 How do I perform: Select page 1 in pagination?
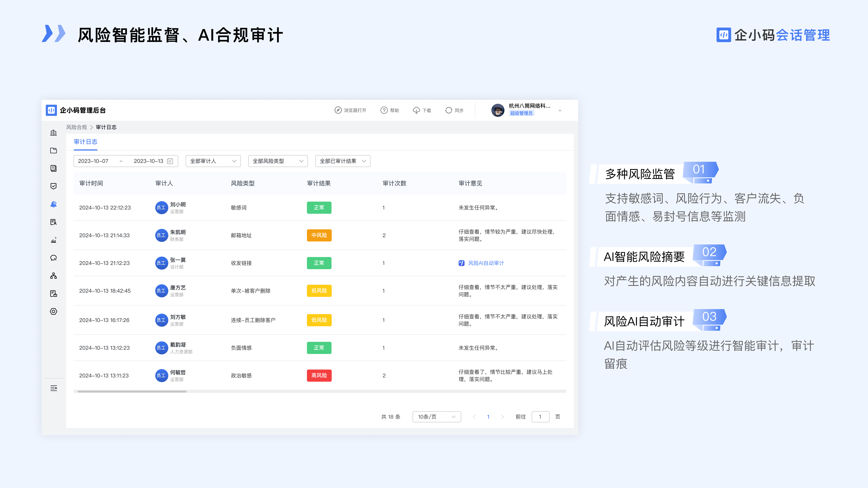click(488, 417)
